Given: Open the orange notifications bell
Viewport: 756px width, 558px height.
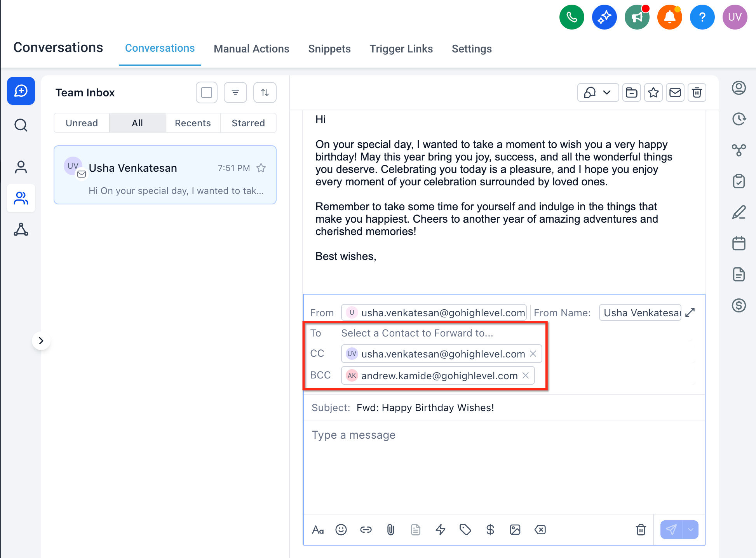Looking at the screenshot, I should (x=669, y=17).
